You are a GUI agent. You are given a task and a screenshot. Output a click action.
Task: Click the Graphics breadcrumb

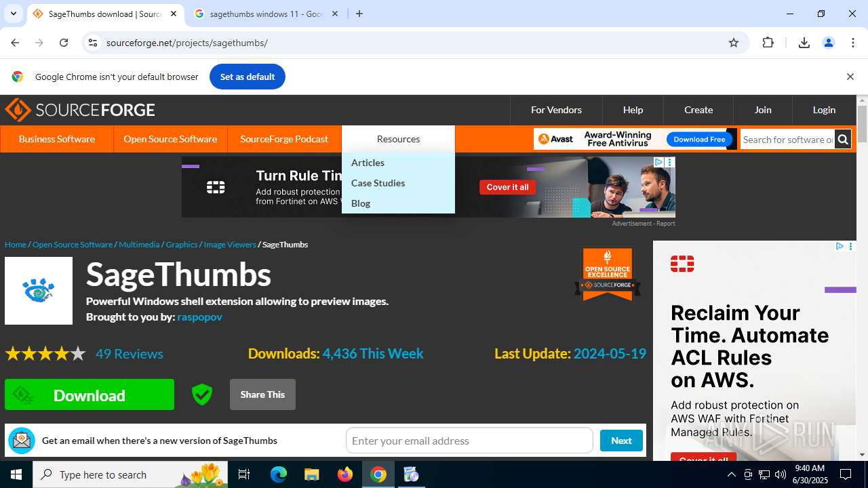pyautogui.click(x=182, y=245)
